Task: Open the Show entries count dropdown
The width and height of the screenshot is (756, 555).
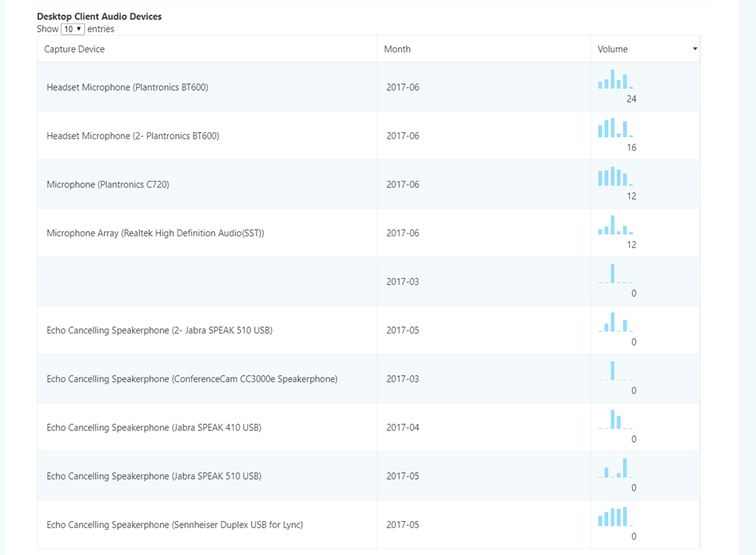Action: tap(73, 29)
